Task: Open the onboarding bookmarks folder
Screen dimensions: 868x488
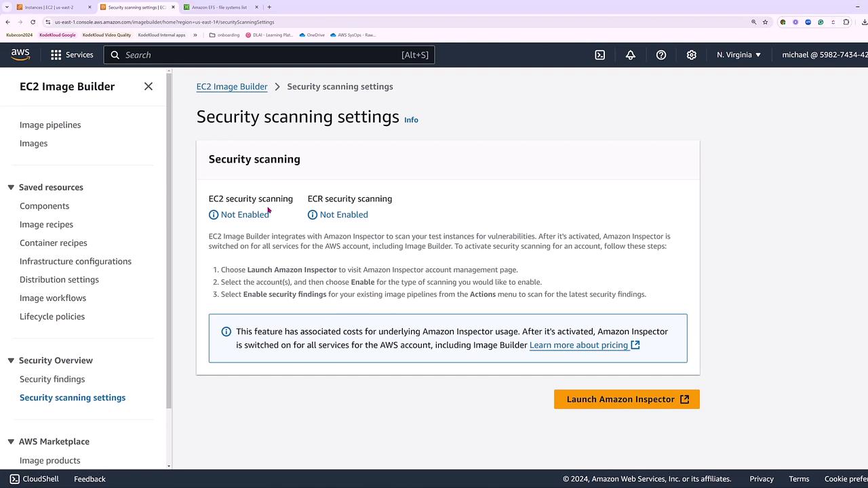Action: pyautogui.click(x=224, y=35)
